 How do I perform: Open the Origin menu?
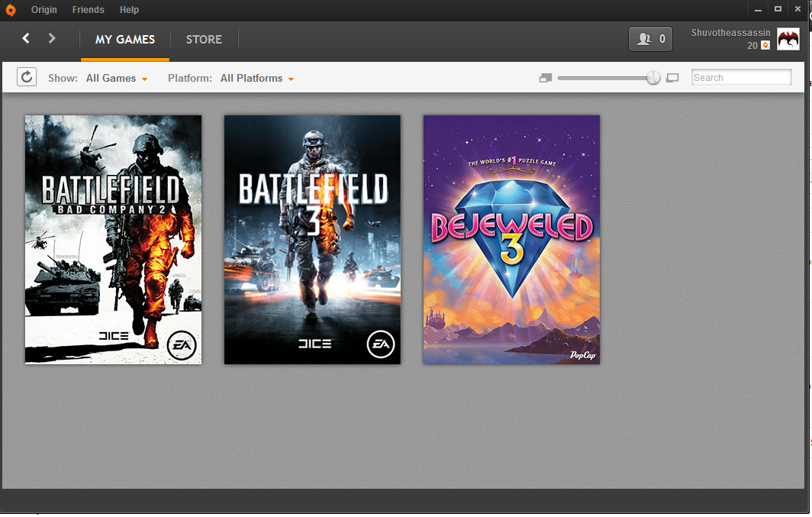(44, 10)
